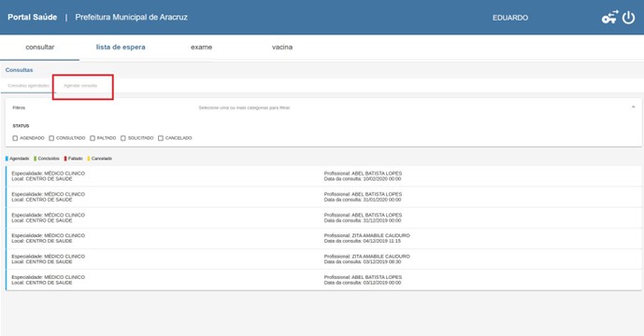
Task: Click 'Selecione uma ou mais categorias' hint
Action: coord(244,108)
